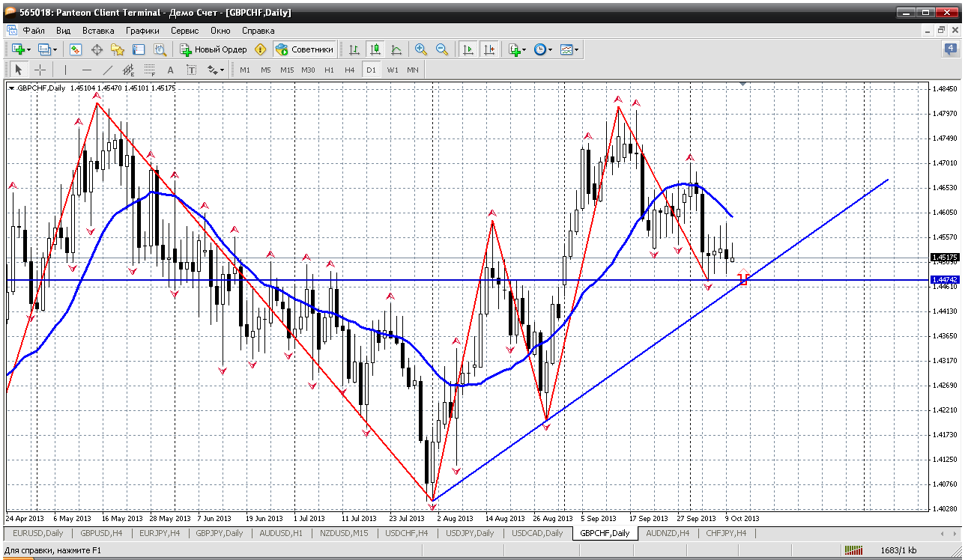Expand the periodicity clock dropdown
The height and width of the screenshot is (560, 965).
click(x=550, y=50)
